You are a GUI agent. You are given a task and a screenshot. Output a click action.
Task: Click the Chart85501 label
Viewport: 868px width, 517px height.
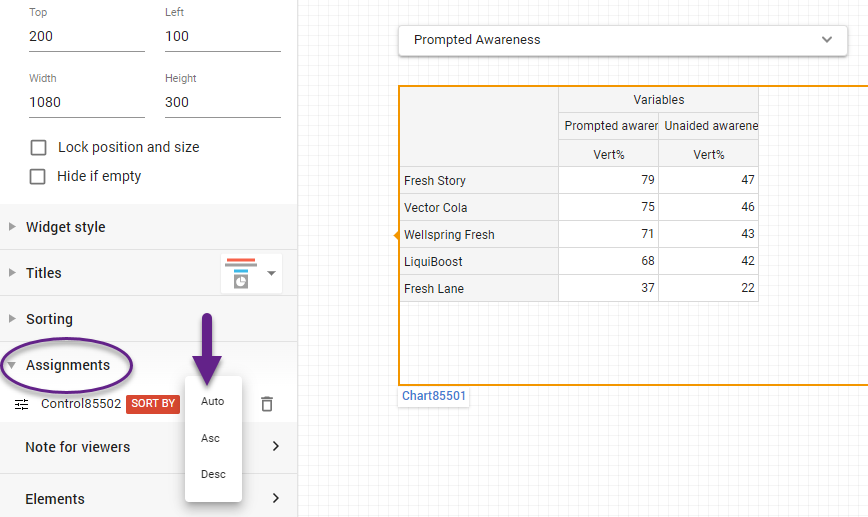tap(434, 396)
